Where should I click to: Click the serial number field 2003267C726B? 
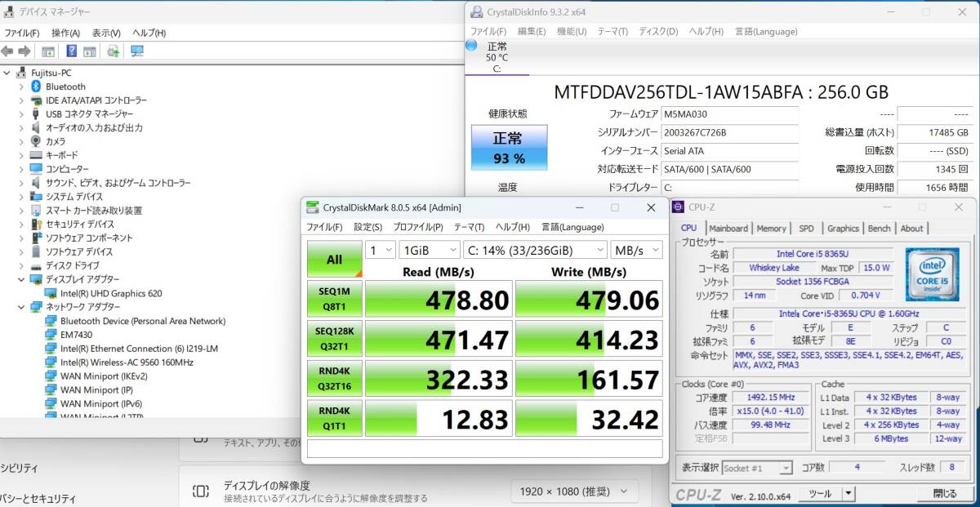tap(729, 133)
